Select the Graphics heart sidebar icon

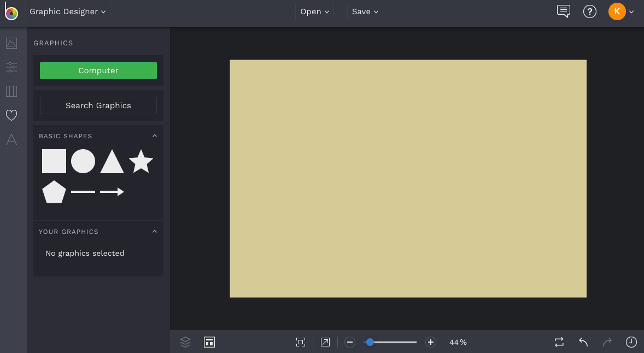point(11,115)
